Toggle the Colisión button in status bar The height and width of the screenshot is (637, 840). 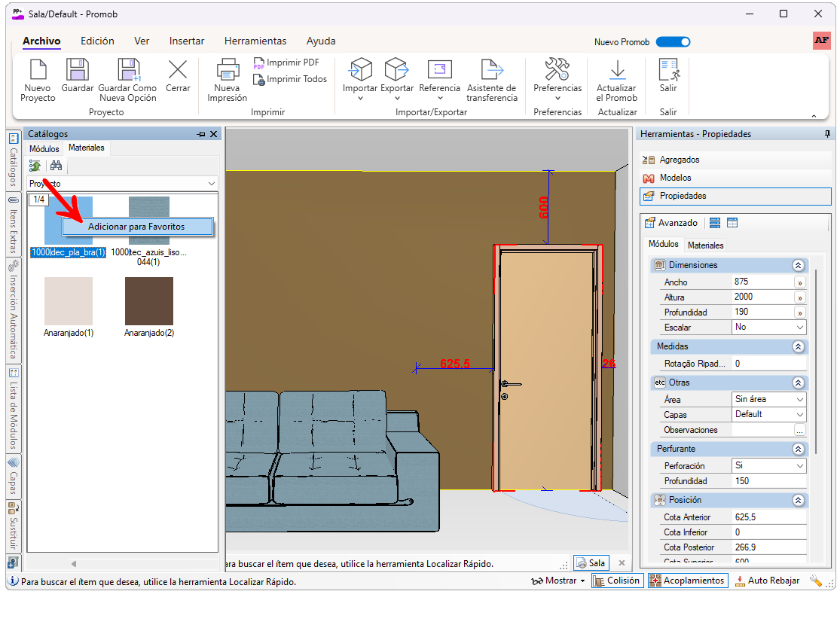(616, 581)
